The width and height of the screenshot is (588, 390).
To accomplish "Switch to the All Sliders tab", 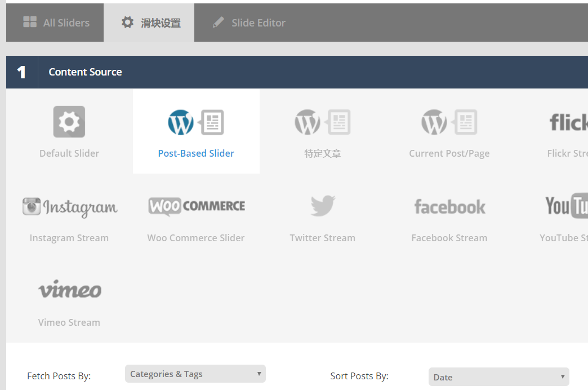I will [x=56, y=23].
